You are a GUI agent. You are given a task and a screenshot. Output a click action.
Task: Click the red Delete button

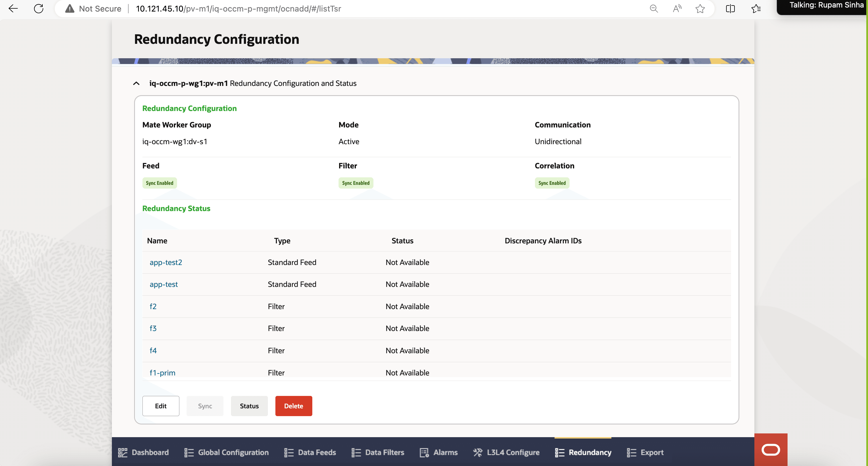click(294, 406)
